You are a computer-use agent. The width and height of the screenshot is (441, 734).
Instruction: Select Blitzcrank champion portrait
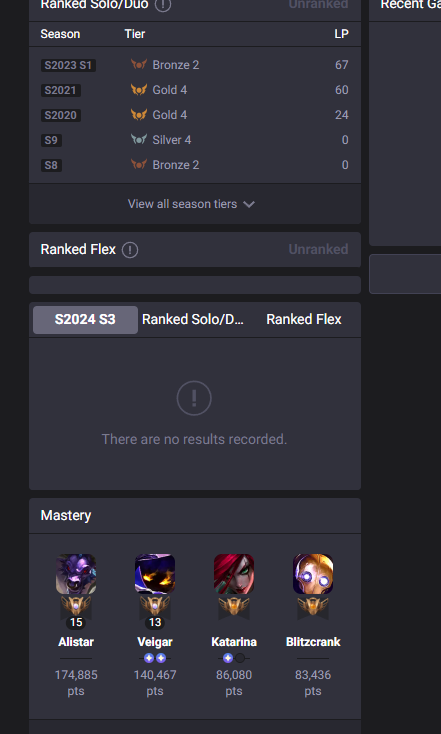point(313,574)
